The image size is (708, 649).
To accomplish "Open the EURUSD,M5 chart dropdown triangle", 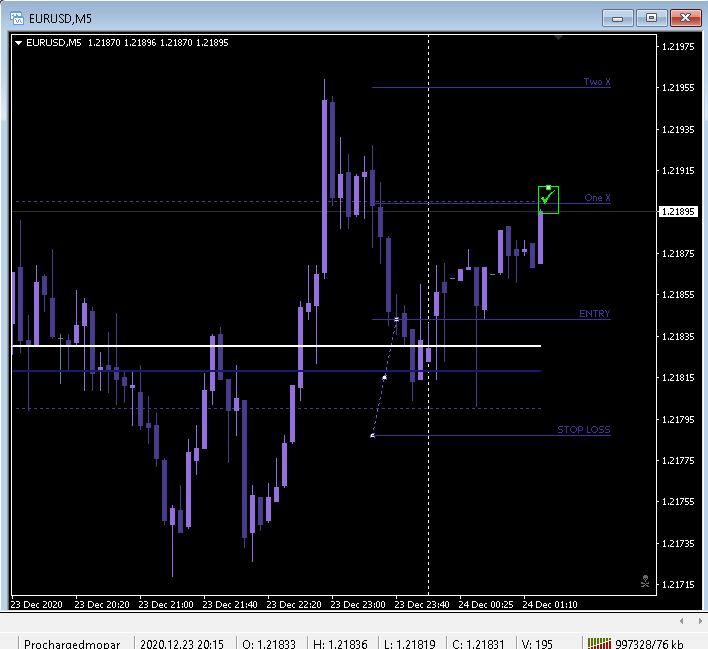I will [19, 43].
